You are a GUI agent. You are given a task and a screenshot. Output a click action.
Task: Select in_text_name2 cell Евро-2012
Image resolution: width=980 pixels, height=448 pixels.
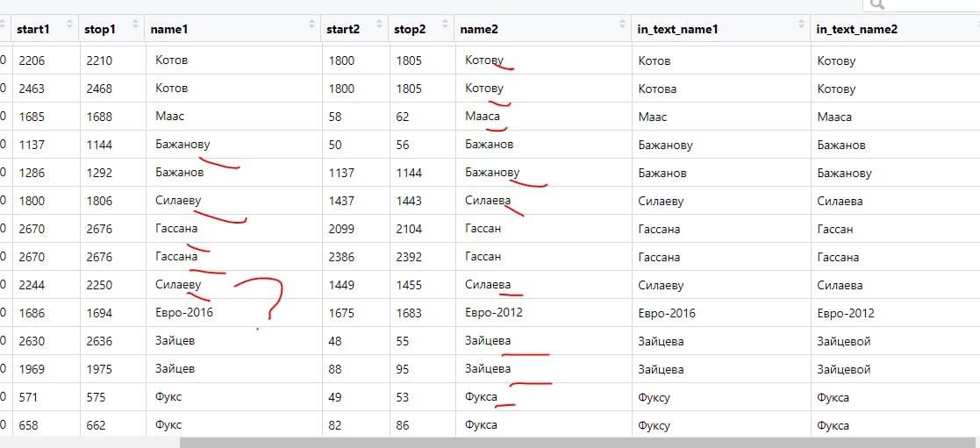(846, 313)
